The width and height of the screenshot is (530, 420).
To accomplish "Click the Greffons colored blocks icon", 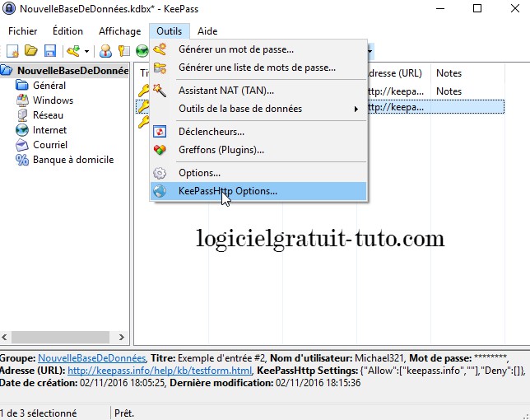I will (160, 149).
